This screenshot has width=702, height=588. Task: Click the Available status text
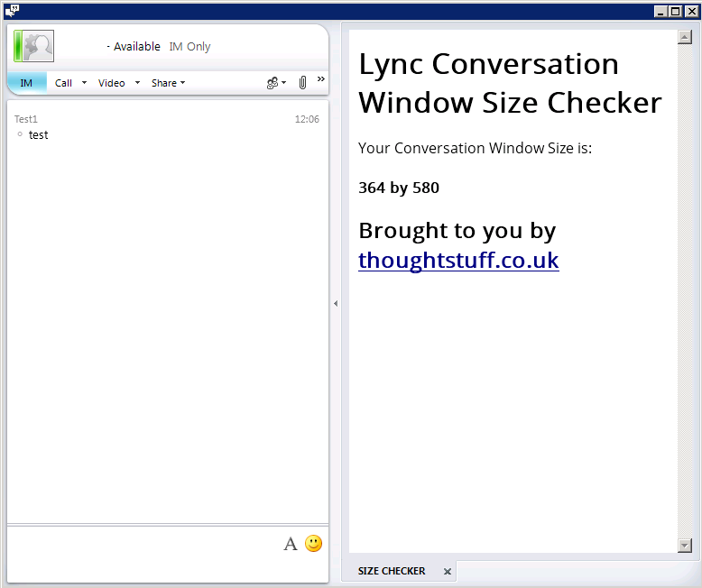pyautogui.click(x=137, y=47)
